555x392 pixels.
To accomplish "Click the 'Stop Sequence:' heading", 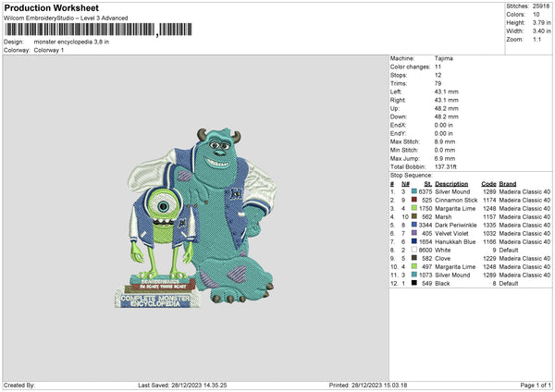I will (x=412, y=176).
